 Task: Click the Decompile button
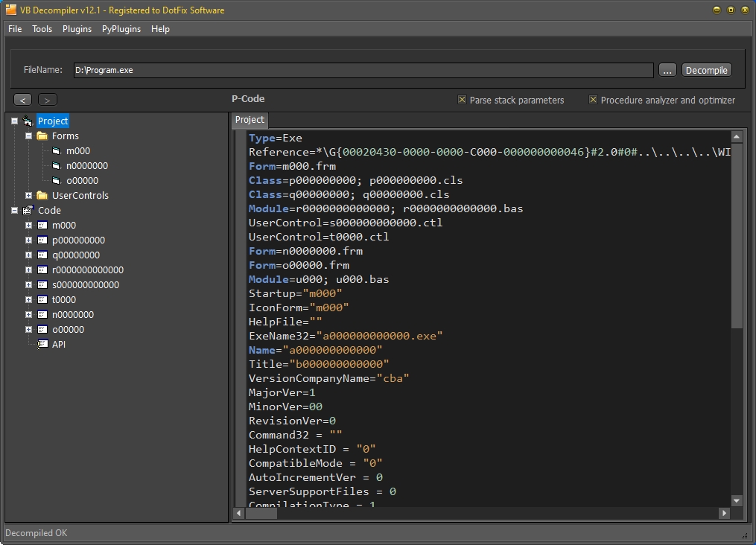tap(706, 70)
